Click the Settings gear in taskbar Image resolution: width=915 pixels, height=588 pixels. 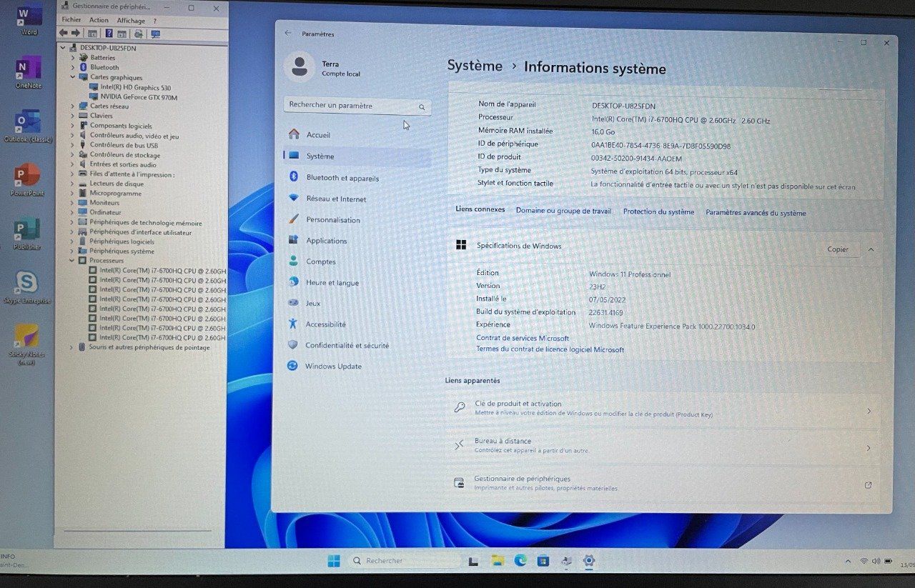[588, 561]
